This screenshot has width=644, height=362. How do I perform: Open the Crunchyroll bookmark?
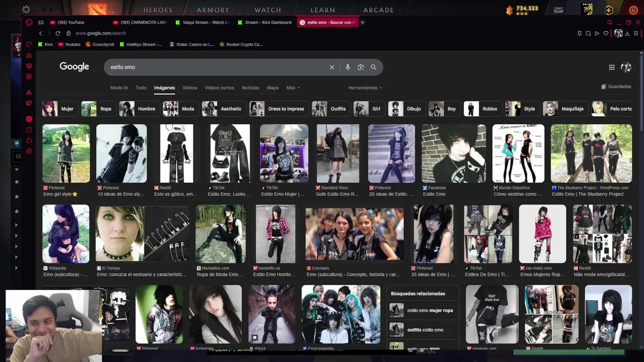tap(100, 44)
